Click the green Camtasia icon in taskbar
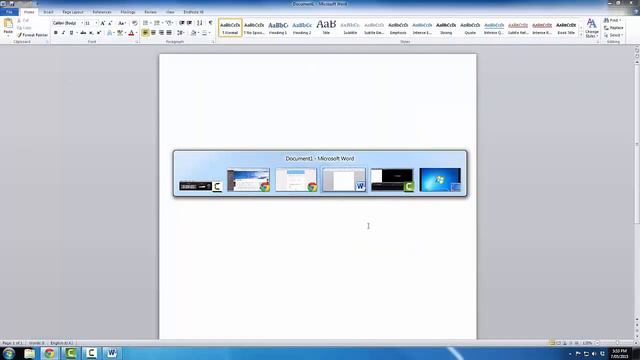 (70, 353)
